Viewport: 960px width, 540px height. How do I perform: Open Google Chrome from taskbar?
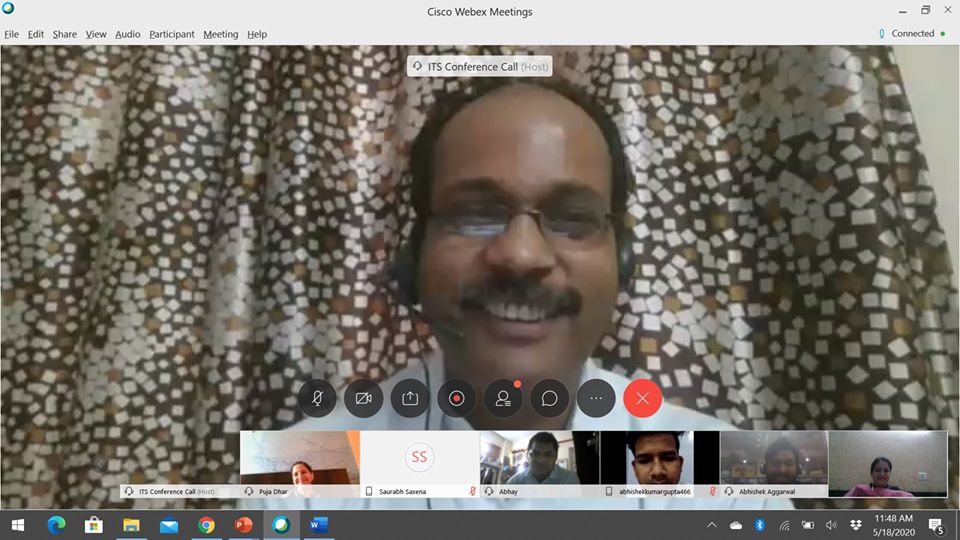206,525
